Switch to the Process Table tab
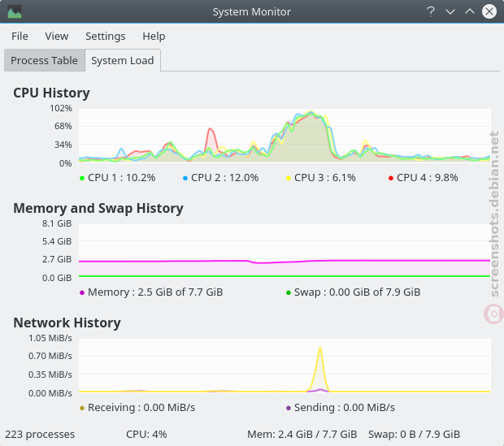The width and height of the screenshot is (504, 446). tap(45, 60)
